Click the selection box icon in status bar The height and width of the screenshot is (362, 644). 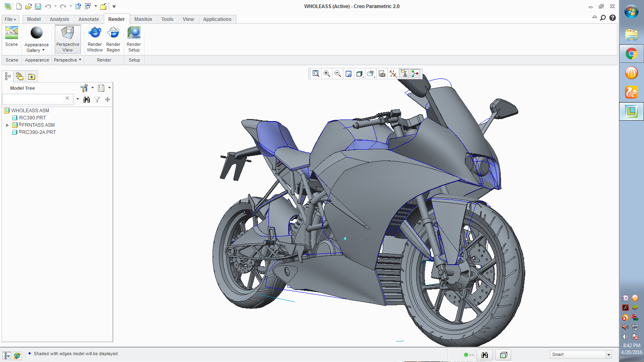(503, 355)
